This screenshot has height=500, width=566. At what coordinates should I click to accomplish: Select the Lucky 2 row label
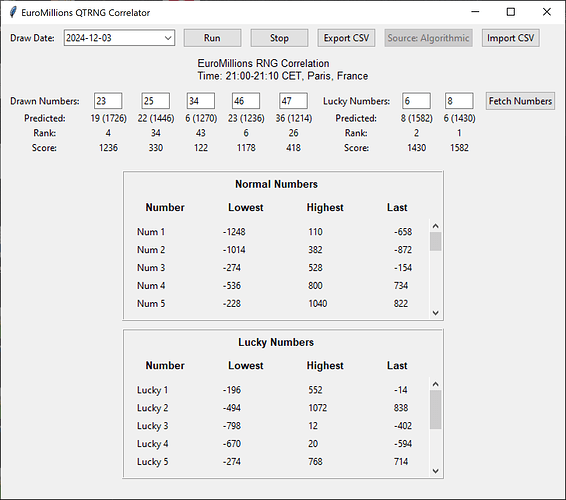coord(152,408)
